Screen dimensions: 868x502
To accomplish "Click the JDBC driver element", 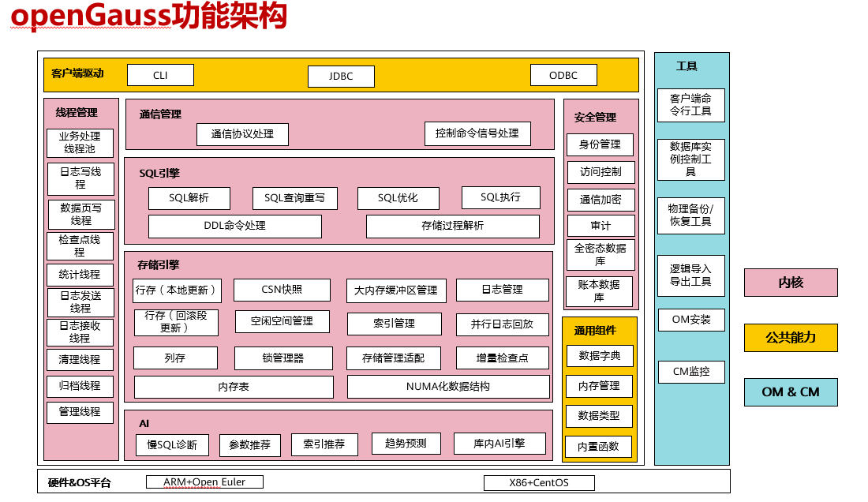I will (341, 77).
